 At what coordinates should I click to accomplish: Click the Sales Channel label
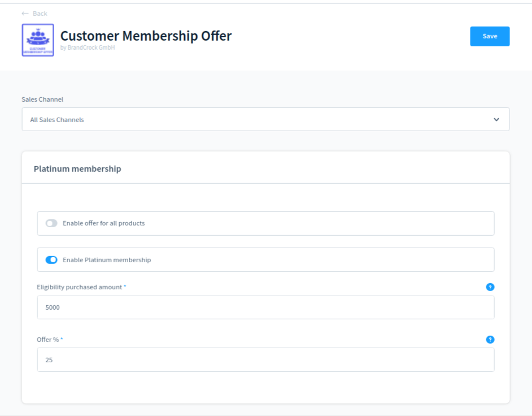42,99
